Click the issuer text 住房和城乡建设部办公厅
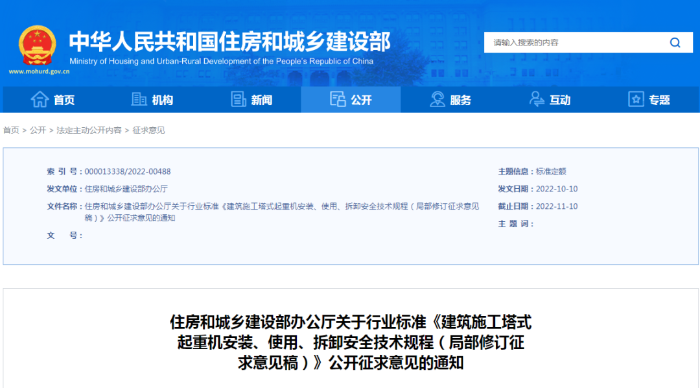The height and width of the screenshot is (388, 700). coord(126,189)
